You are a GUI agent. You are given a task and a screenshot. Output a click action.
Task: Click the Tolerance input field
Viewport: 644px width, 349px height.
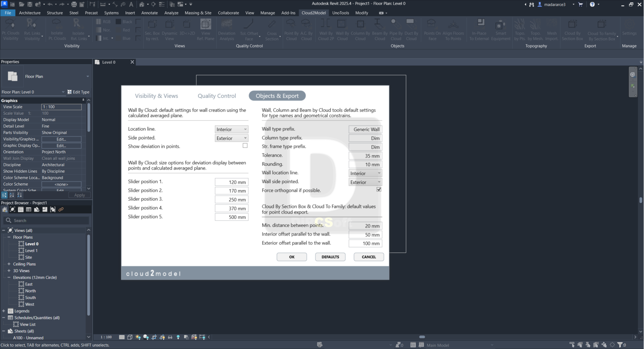[365, 156]
